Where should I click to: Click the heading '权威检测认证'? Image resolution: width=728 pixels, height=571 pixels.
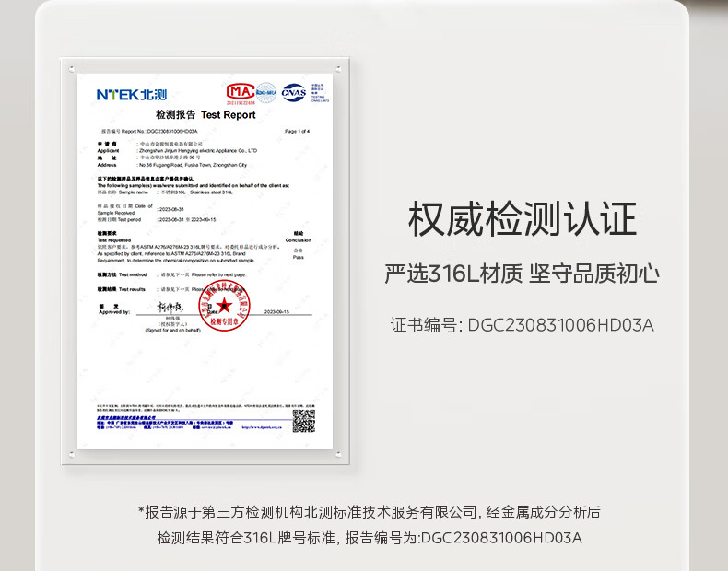(x=523, y=219)
